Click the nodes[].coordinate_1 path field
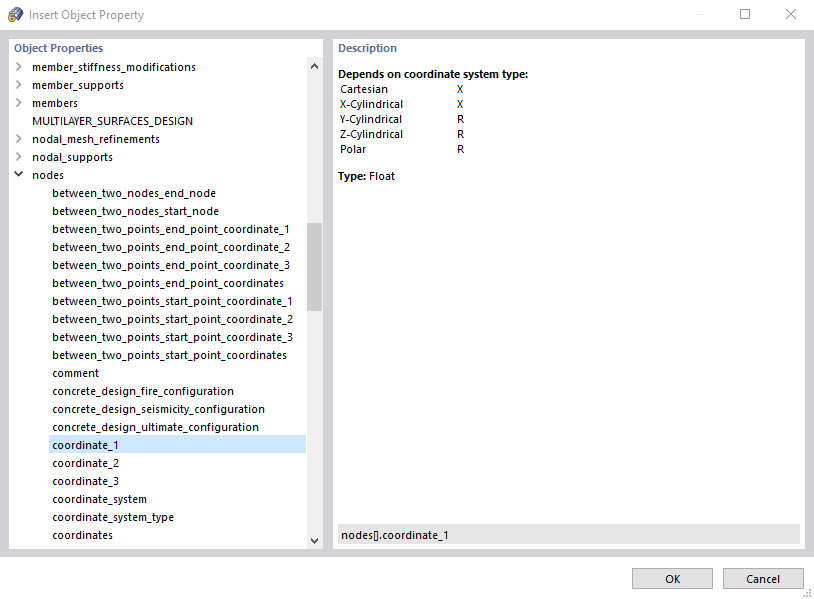Viewport: 814px width, 599px height. (568, 535)
